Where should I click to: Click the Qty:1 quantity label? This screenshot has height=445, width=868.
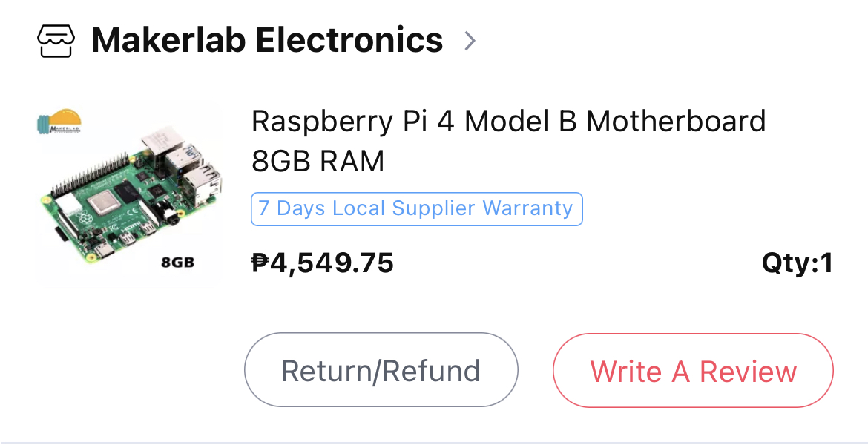797,263
